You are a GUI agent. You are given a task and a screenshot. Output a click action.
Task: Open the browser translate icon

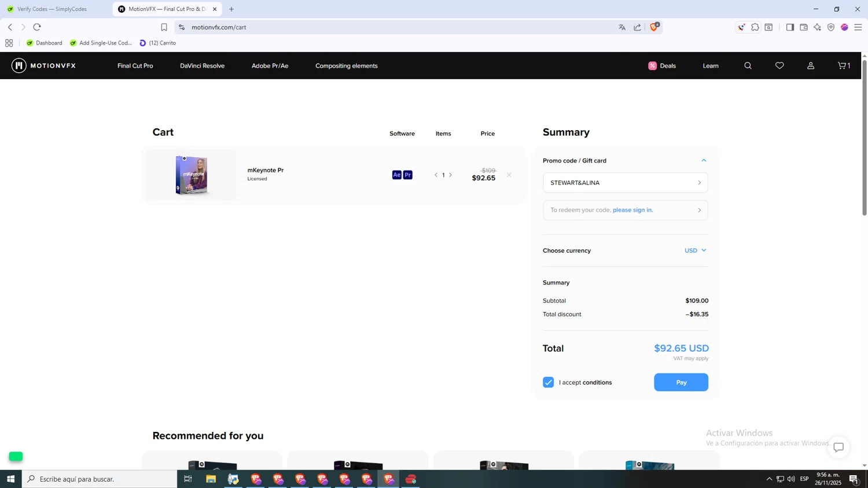coord(622,27)
